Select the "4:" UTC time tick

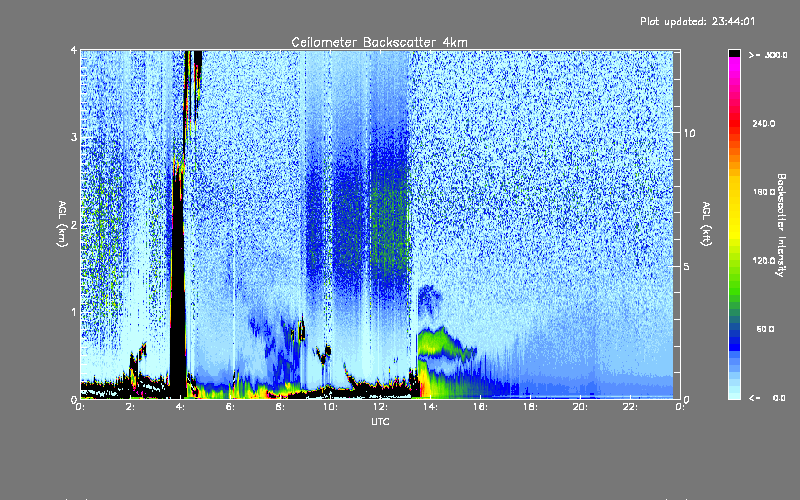[180, 407]
